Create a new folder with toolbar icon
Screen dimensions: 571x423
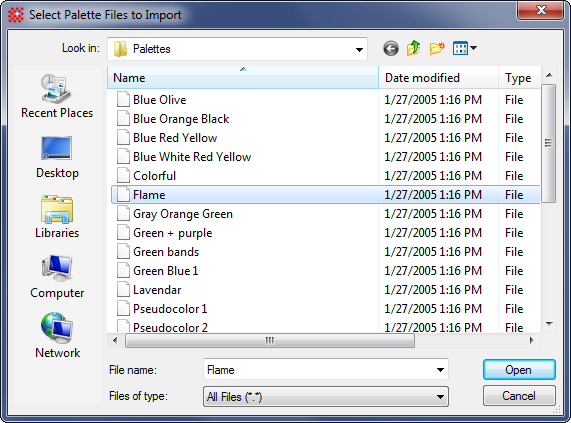pos(437,48)
